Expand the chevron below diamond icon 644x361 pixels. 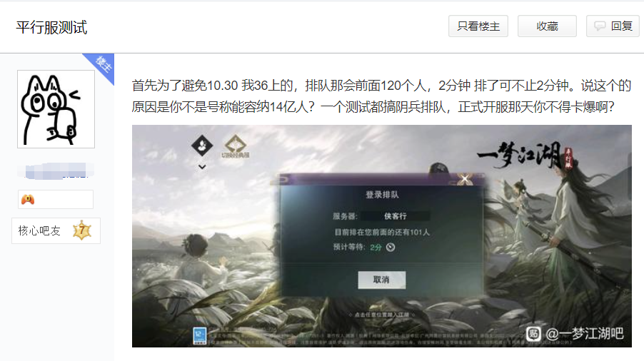click(202, 167)
